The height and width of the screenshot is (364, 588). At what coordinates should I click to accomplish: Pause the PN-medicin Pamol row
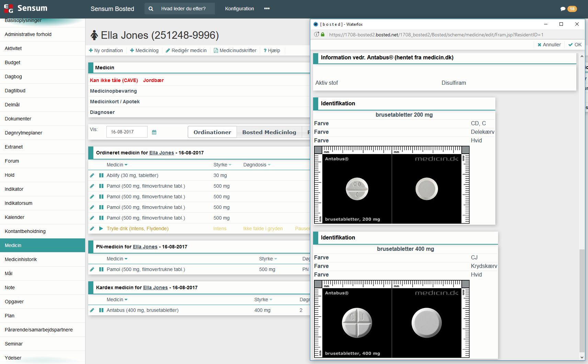(x=101, y=269)
